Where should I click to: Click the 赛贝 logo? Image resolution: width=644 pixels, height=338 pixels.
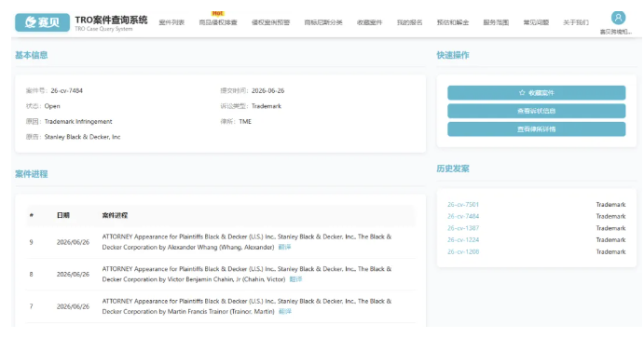click(42, 22)
